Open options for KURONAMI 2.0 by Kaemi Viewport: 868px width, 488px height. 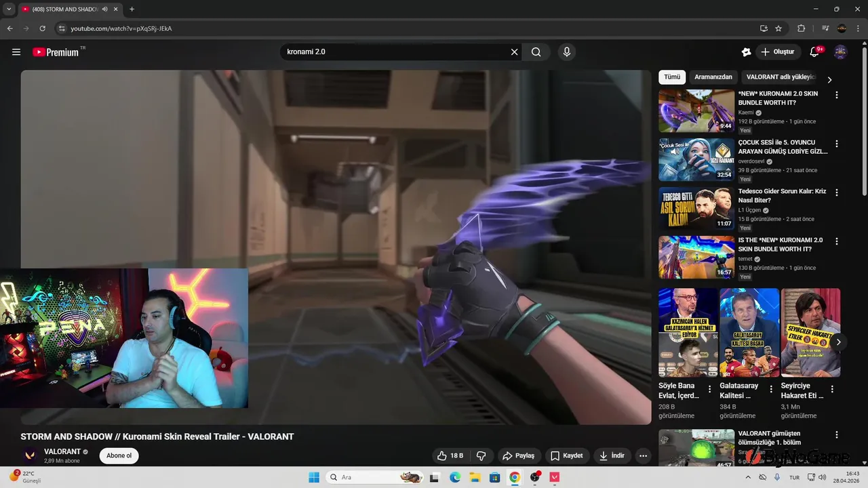pos(836,95)
